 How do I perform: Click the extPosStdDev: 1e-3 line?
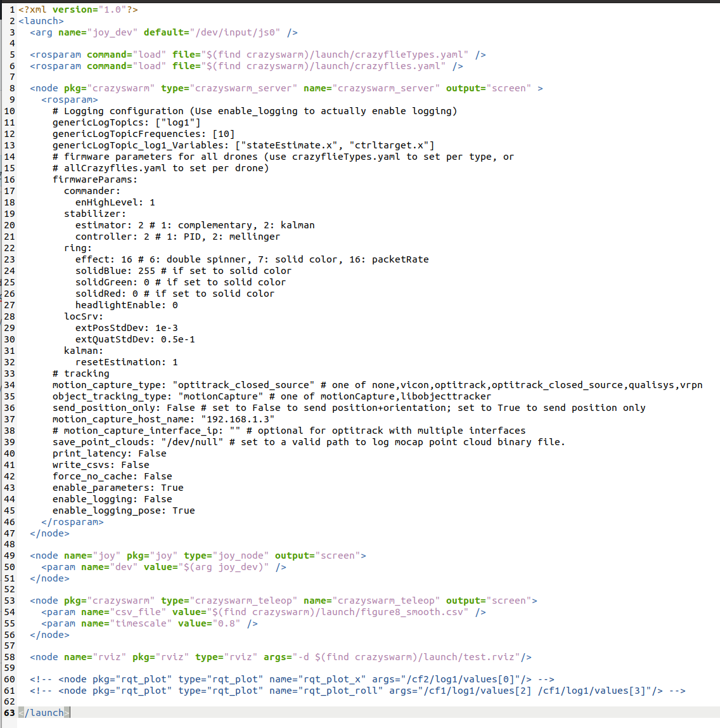pyautogui.click(x=127, y=328)
